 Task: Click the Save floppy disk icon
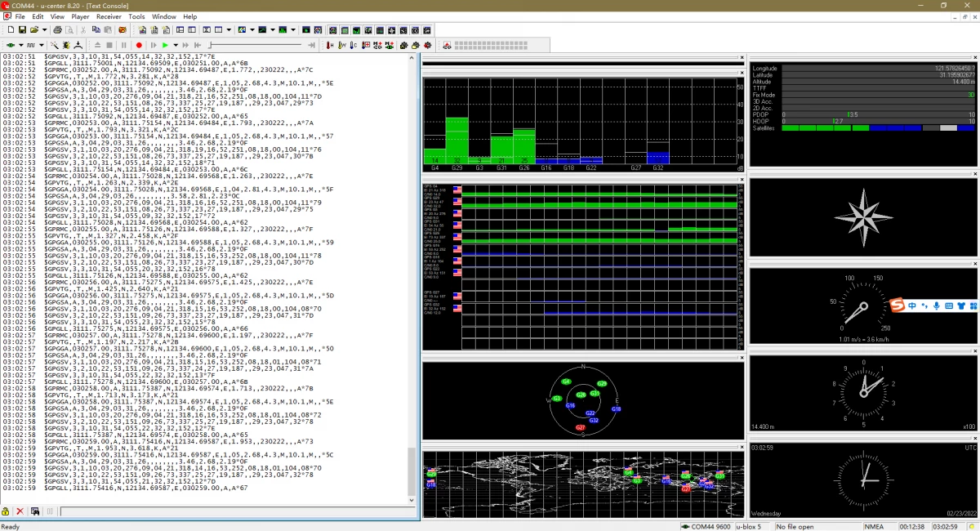22,30
